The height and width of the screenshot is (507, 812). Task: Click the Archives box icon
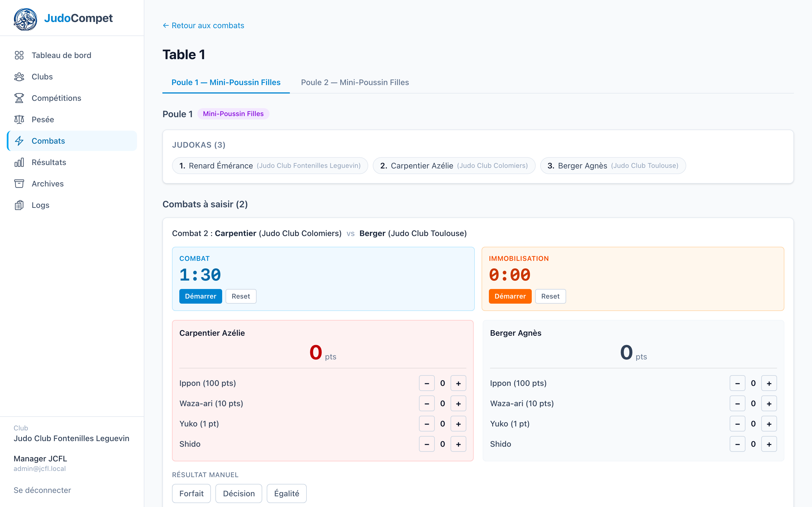pos(19,184)
